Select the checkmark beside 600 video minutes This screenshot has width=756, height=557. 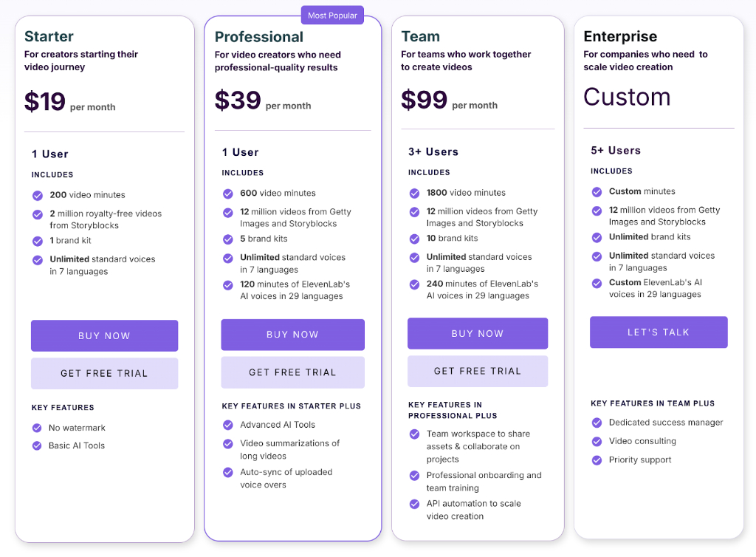coord(227,193)
